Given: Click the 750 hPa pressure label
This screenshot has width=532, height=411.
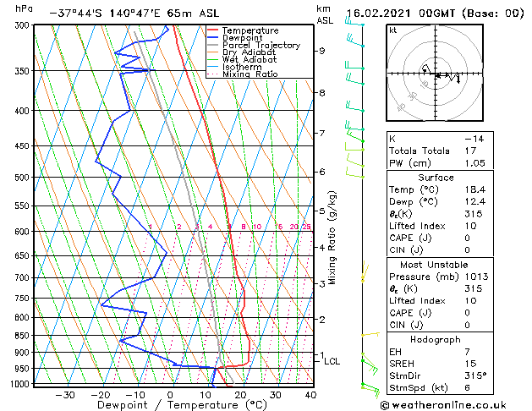Looking at the screenshot, I should pos(24,299).
